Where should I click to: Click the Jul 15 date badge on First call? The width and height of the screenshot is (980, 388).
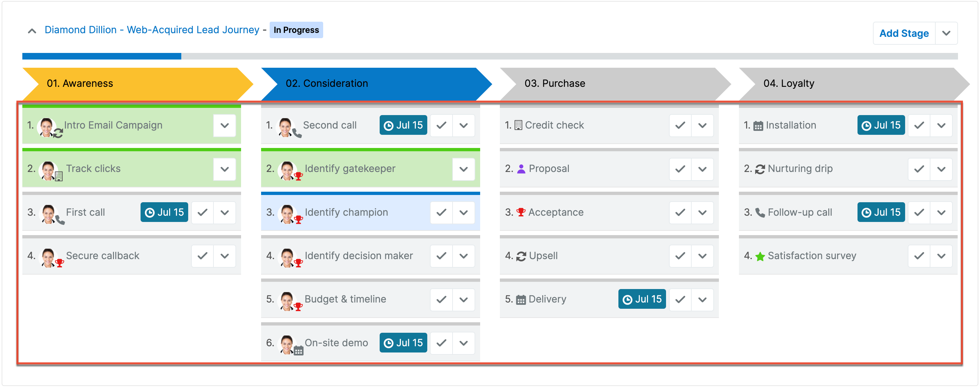point(164,212)
